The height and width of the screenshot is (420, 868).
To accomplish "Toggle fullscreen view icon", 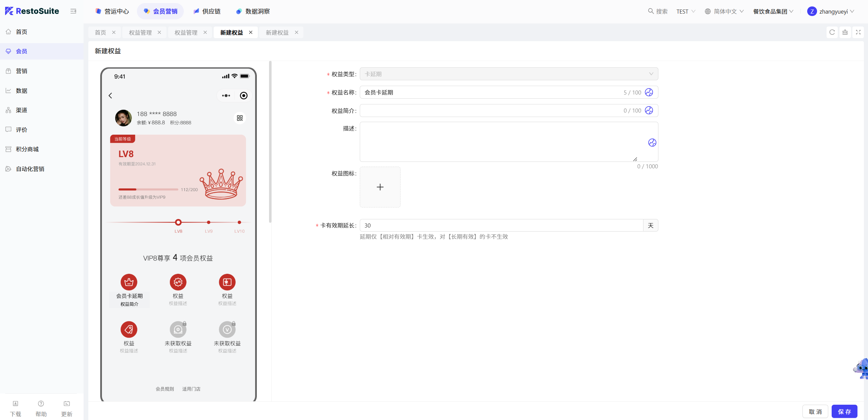I will [x=858, y=32].
